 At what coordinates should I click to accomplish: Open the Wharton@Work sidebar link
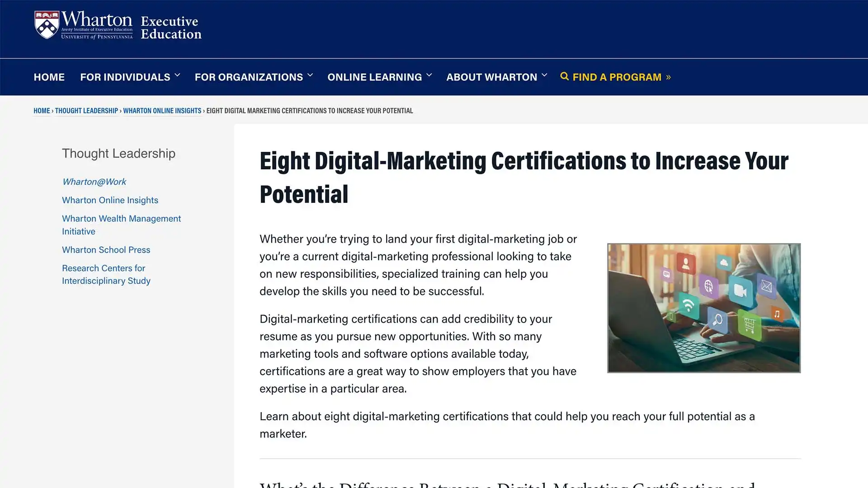[x=94, y=182]
